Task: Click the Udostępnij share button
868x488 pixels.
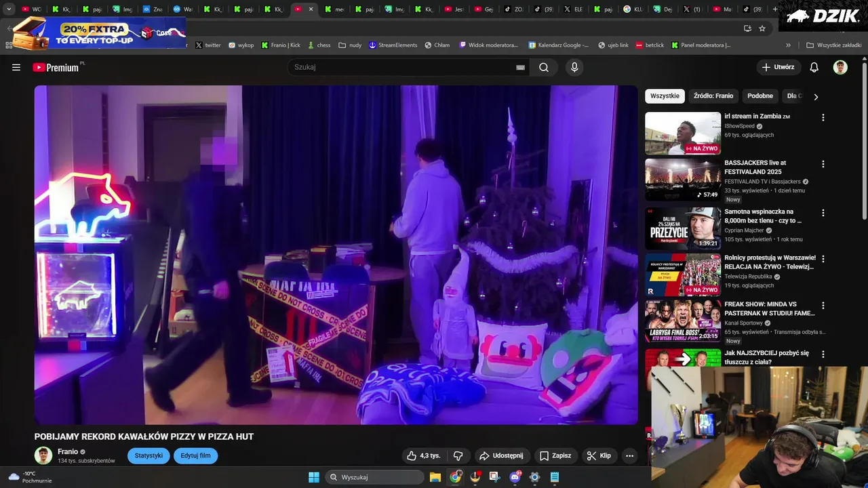Action: (x=501, y=455)
